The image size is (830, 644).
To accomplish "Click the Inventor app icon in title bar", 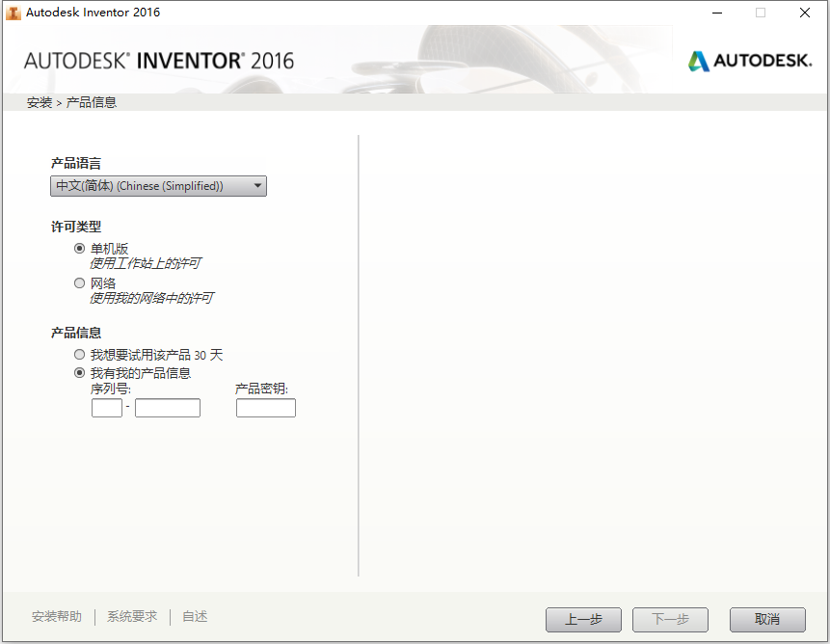I will click(x=13, y=13).
